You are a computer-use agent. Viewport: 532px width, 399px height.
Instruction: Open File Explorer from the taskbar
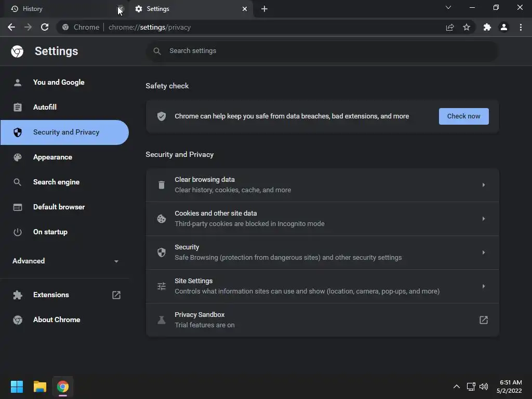pyautogui.click(x=39, y=387)
